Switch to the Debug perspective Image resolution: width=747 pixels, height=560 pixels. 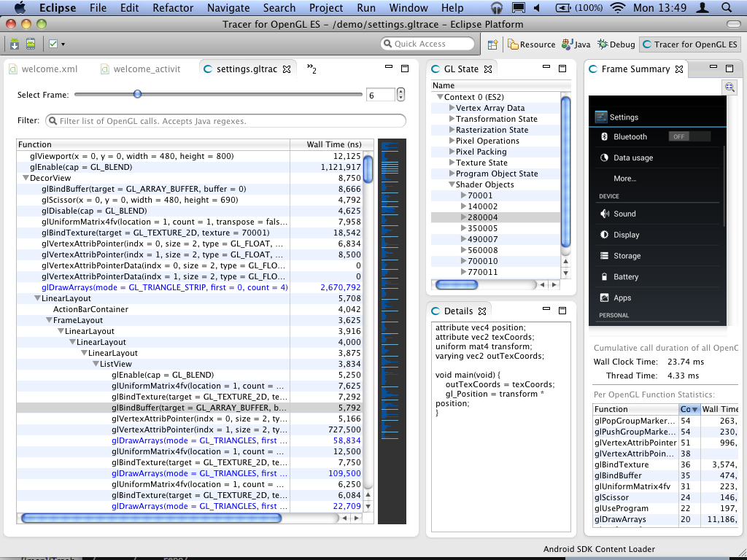pyautogui.click(x=616, y=44)
